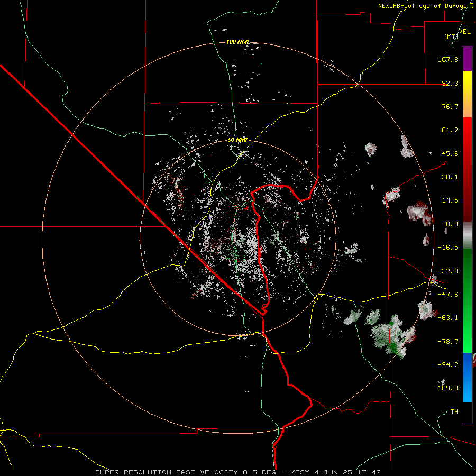The image size is (476, 476).
Task: Click the -94.2 legend value
Action: click(x=448, y=365)
